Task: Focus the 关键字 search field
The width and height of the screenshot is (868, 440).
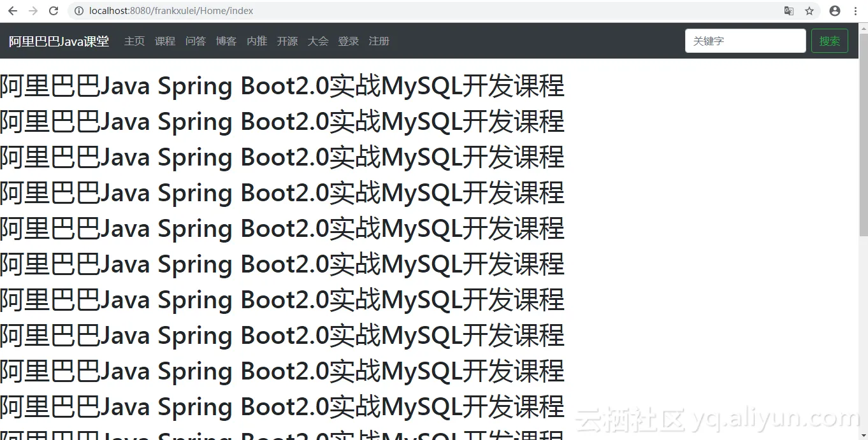Action: (x=746, y=41)
